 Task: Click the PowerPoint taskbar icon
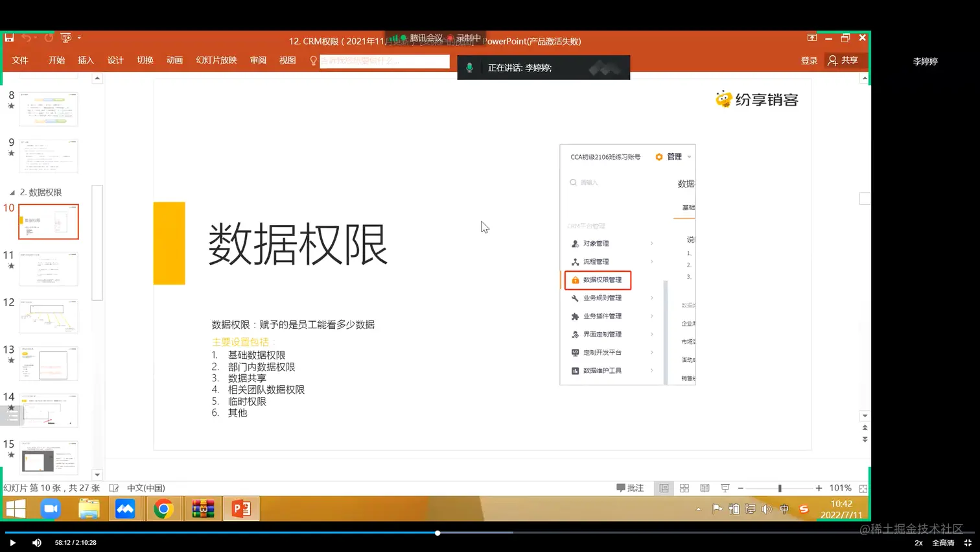[241, 509]
